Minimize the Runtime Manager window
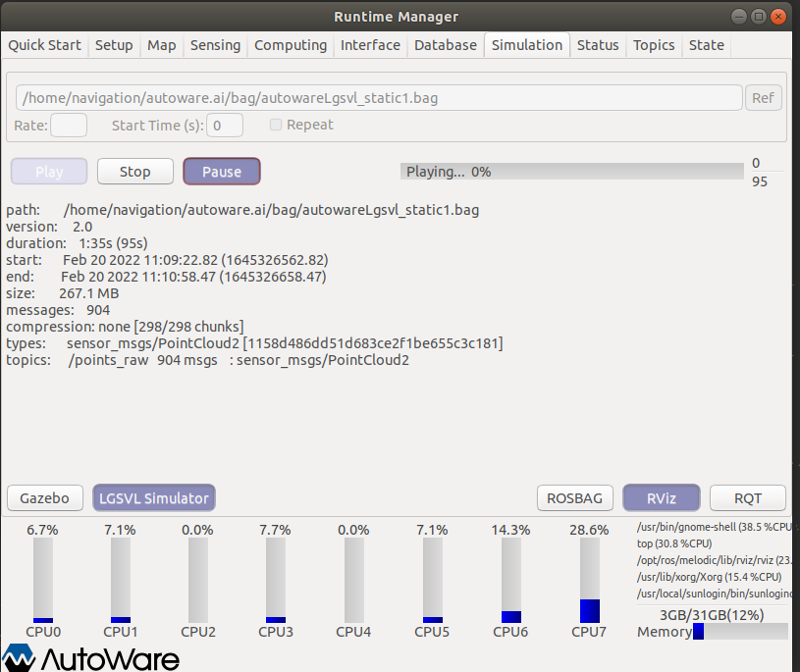The height and width of the screenshot is (672, 800). click(739, 17)
